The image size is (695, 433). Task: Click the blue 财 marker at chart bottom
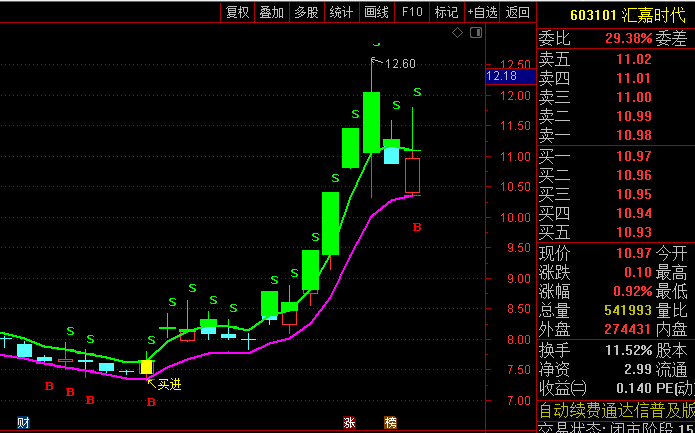(23, 423)
